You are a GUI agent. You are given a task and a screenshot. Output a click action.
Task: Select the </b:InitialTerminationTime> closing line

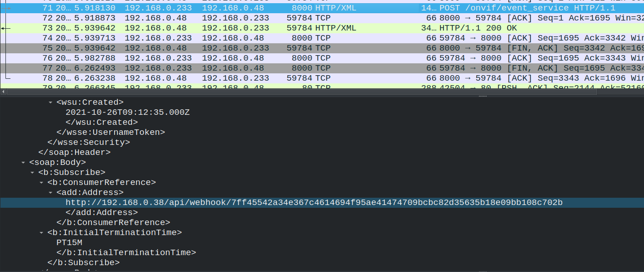[x=126, y=253]
